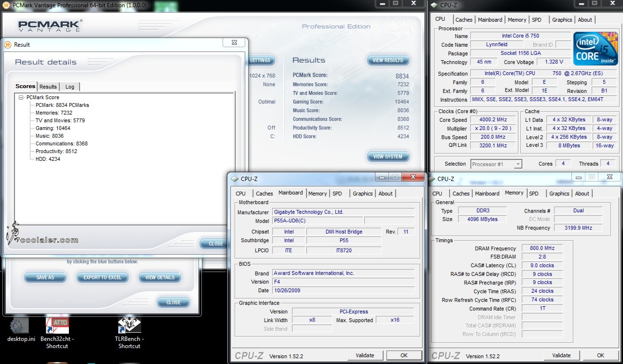The image size is (623, 364).
Task: Close the Mainboard CPU-Z window
Action: [413, 177]
